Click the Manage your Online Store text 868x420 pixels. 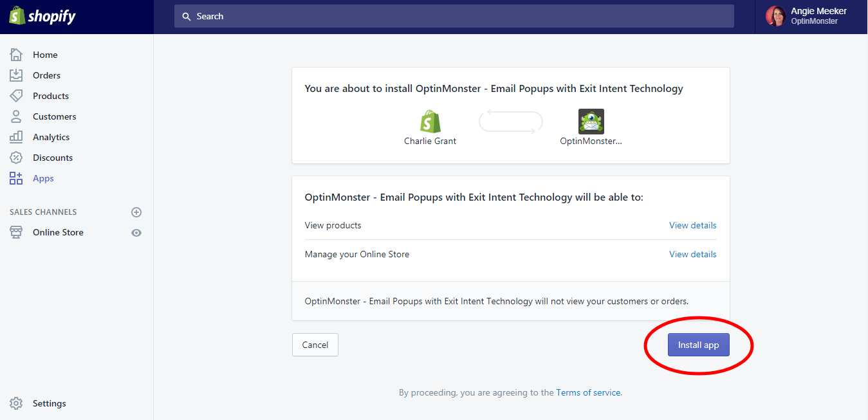357,254
